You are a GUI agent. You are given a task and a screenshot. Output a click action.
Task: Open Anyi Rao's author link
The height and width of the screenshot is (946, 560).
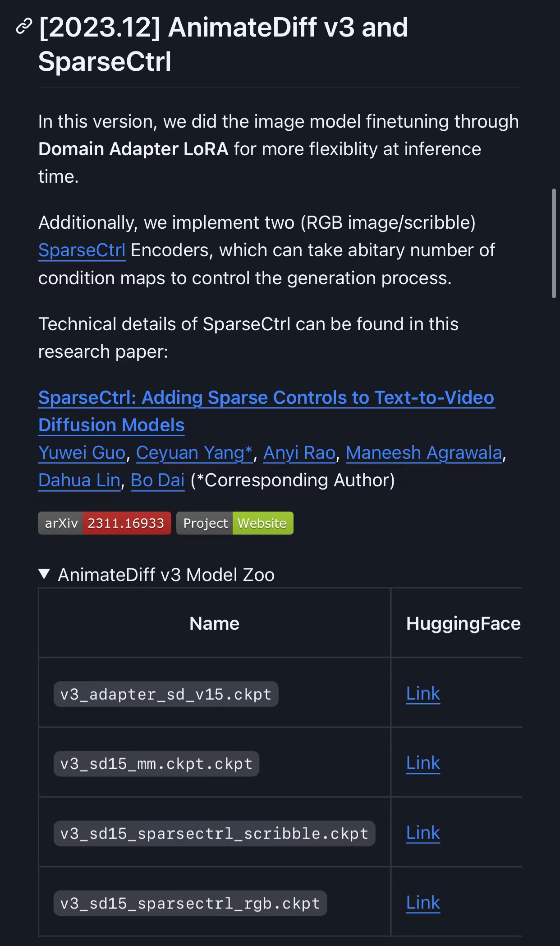[x=299, y=452]
